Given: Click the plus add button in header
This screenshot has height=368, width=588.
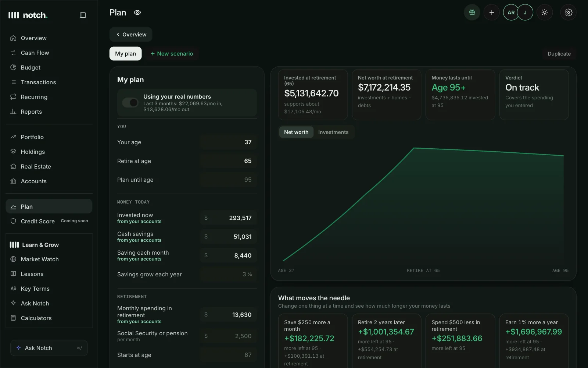Looking at the screenshot, I should [x=491, y=13].
